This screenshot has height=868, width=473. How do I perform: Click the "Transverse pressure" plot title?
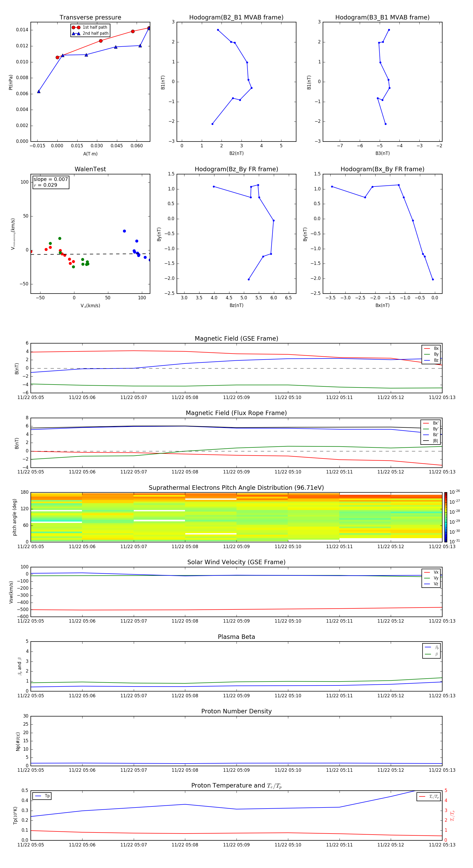[x=90, y=18]
